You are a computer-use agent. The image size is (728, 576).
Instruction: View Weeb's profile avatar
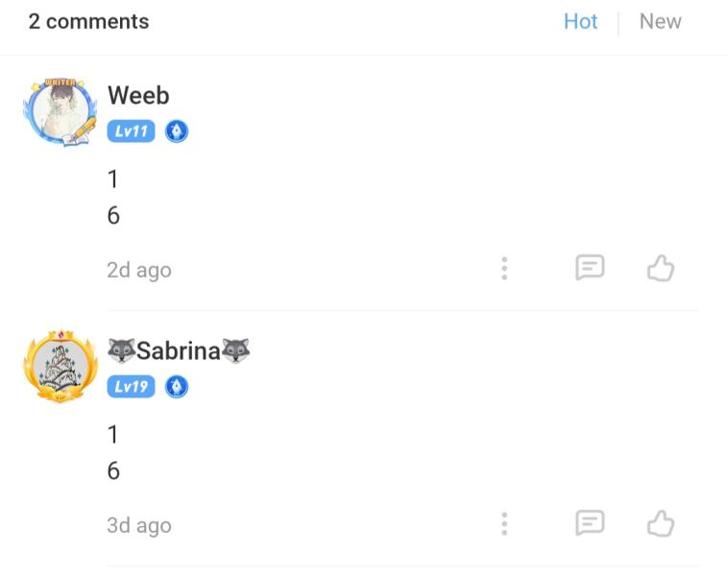60,112
